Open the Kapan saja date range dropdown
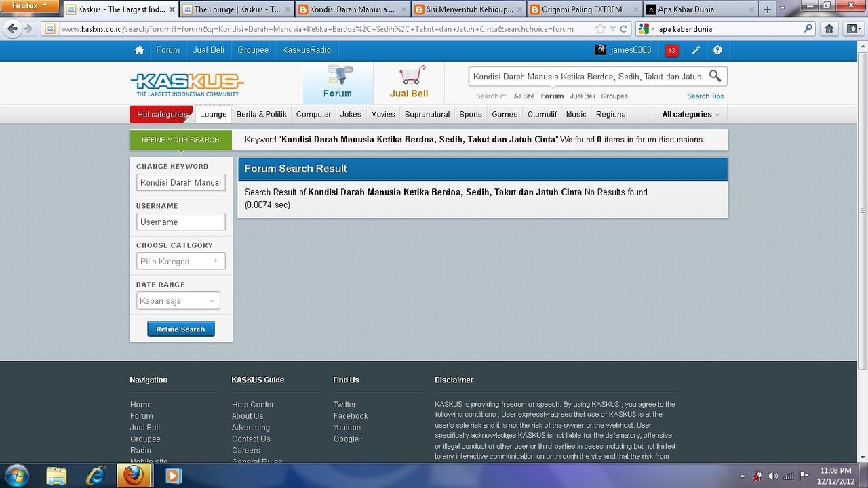868x488 pixels. tap(178, 301)
